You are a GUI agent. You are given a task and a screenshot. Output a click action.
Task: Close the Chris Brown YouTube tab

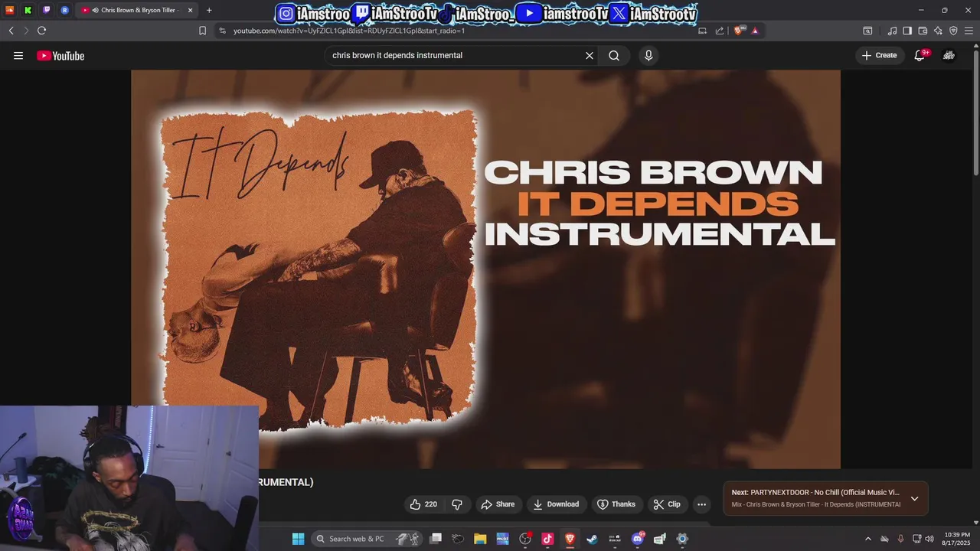pyautogui.click(x=191, y=10)
